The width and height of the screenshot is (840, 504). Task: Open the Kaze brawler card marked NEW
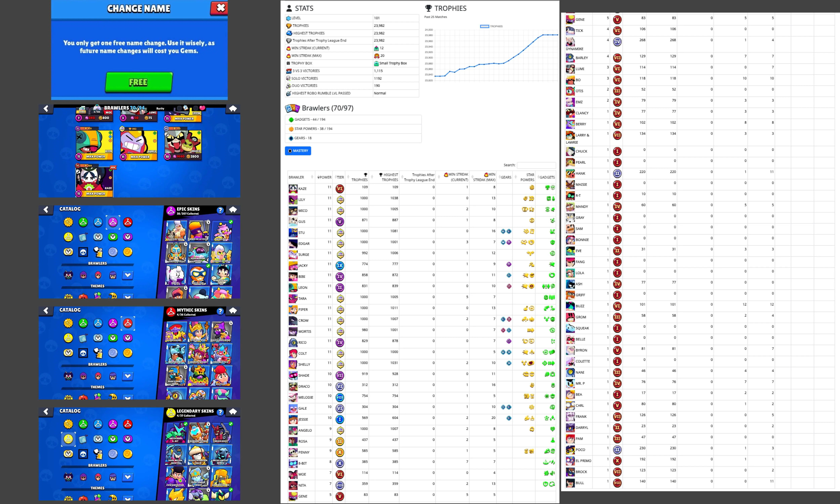(x=94, y=180)
